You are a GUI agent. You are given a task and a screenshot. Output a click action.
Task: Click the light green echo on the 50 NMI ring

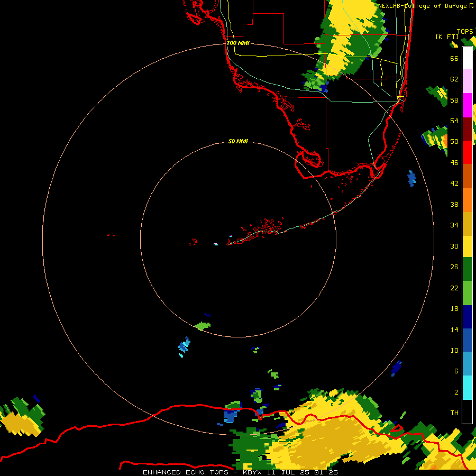203,326
